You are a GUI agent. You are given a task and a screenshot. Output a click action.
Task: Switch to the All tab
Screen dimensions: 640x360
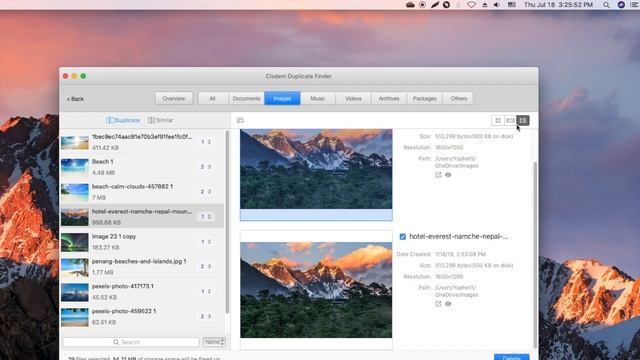point(212,98)
